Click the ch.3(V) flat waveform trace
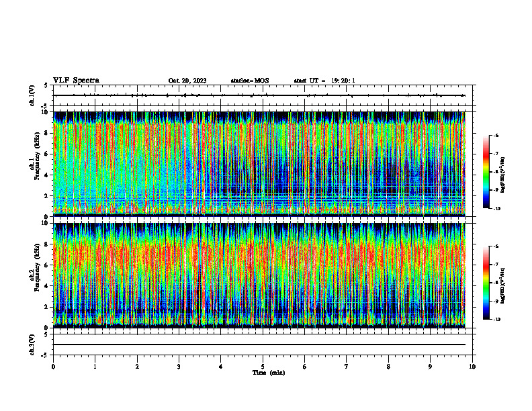The height and width of the screenshot is (411, 532). point(259,345)
